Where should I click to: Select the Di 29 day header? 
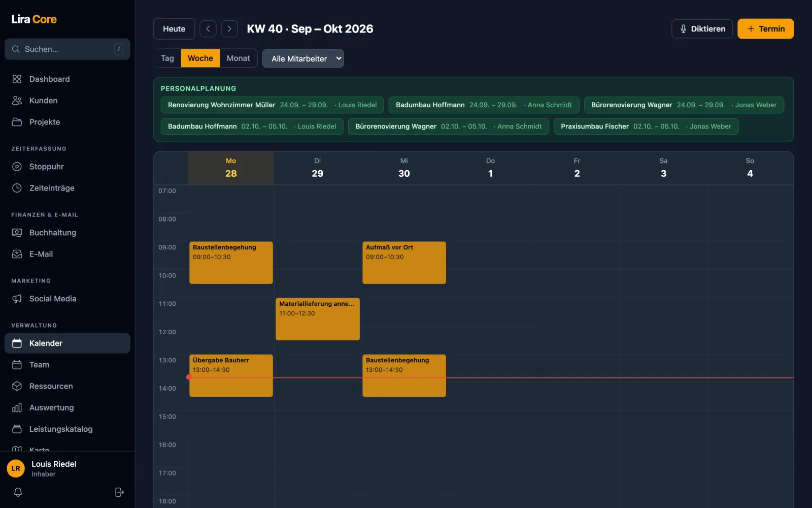coord(318,168)
